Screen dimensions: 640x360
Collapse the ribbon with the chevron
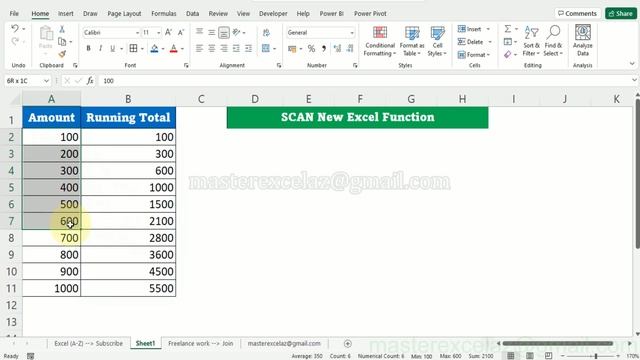tap(632, 64)
